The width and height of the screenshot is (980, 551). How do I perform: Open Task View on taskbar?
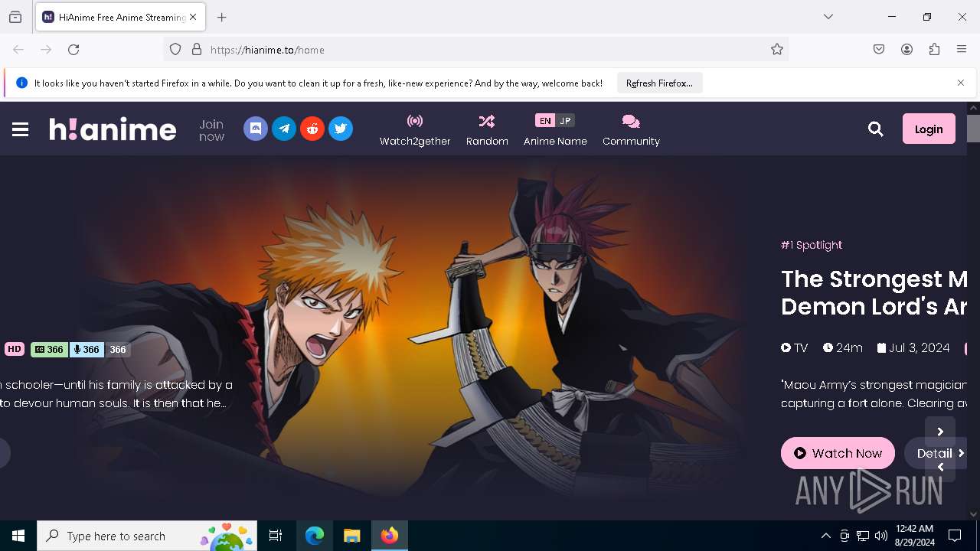[276, 536]
